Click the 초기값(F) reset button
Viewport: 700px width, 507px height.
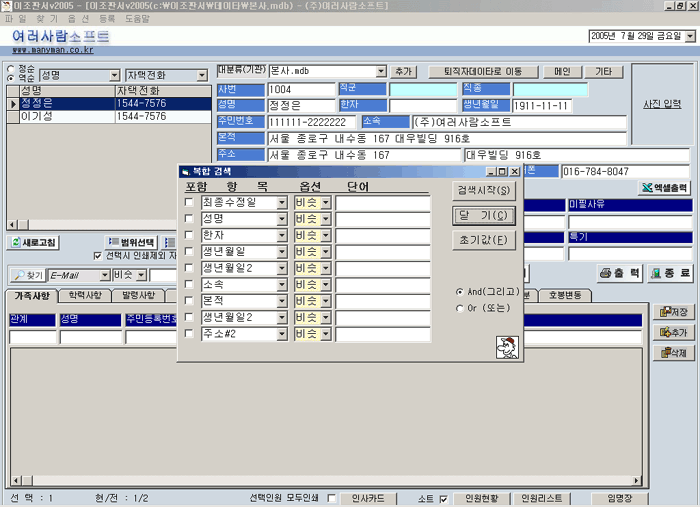pos(484,240)
